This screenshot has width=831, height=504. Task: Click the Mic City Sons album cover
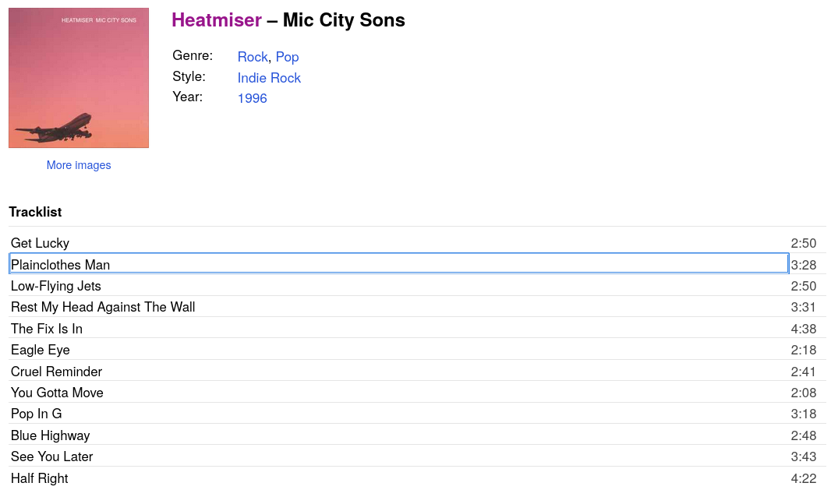pos(79,78)
